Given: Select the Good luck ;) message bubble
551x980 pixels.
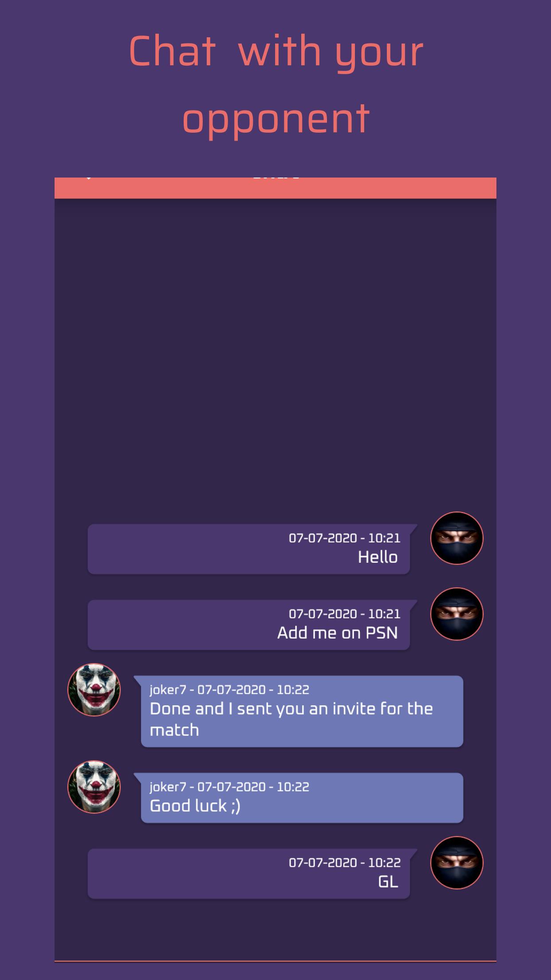Looking at the screenshot, I should pos(299,798).
